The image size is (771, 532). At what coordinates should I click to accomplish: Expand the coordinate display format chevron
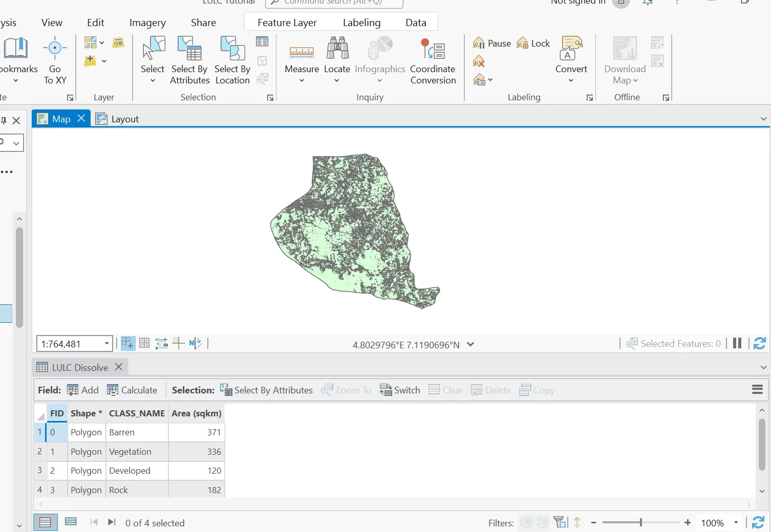coord(470,344)
